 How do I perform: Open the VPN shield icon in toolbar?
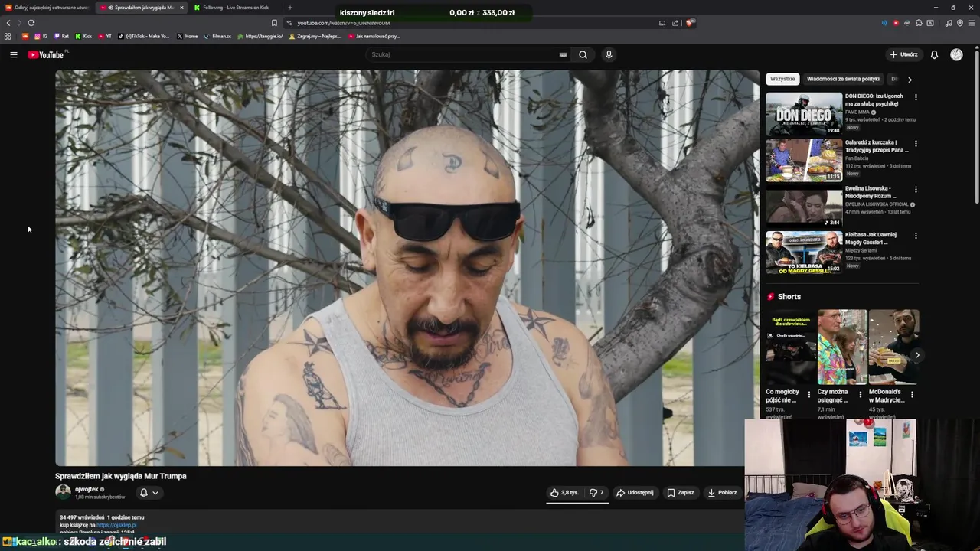960,23
